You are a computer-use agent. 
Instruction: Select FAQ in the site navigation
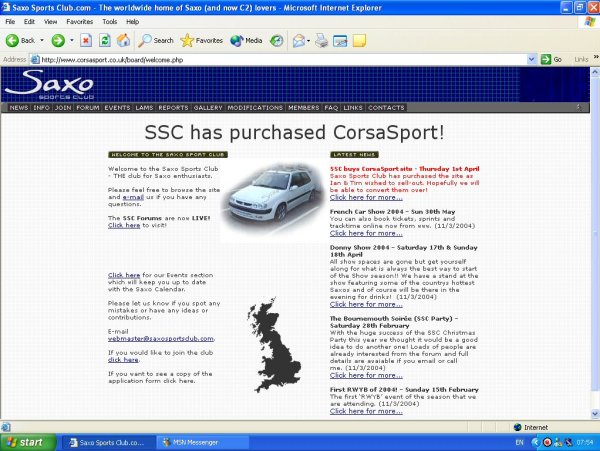tap(331, 107)
